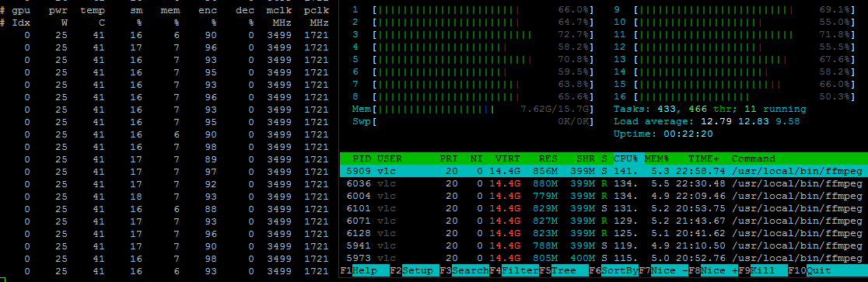This screenshot has width=868, height=282.
Task: Click the 'dec' column header in GPU monitor
Action: pyautogui.click(x=245, y=11)
